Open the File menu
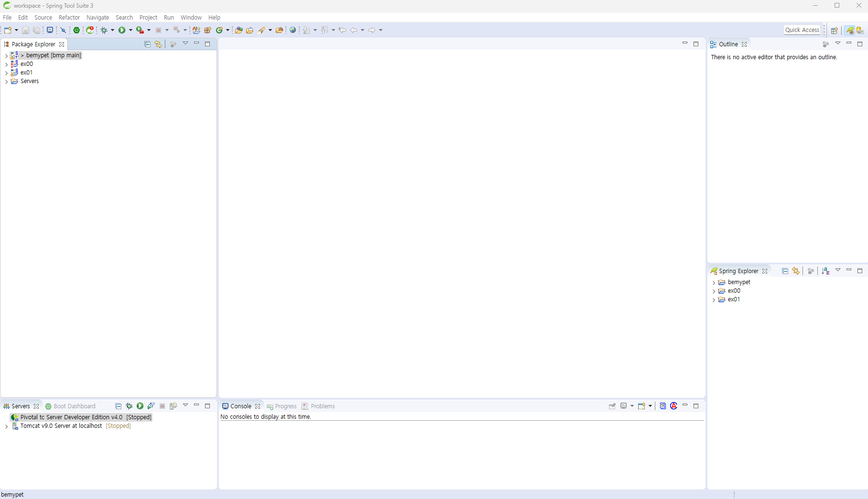The image size is (868, 499). tap(7, 18)
